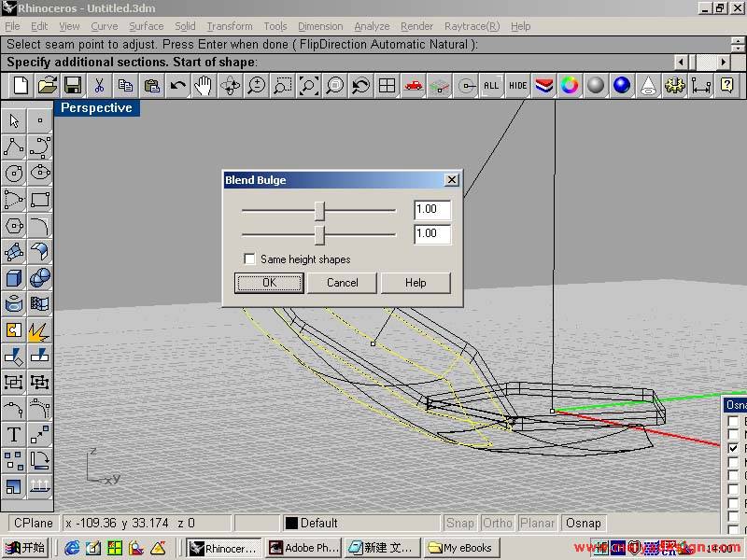The image size is (747, 560).
Task: Open the Analyze menu
Action: pos(372,26)
